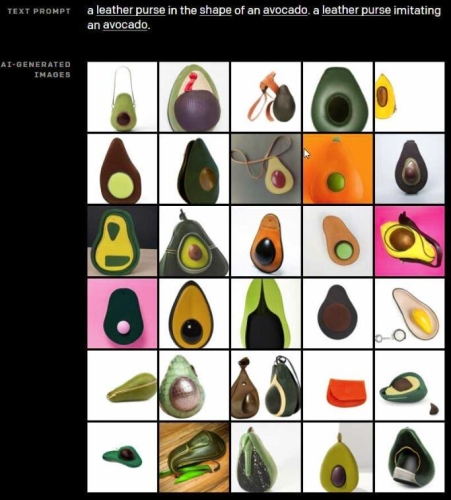Open image with pink background and pink pit
The width and height of the screenshot is (451, 500).
tap(122, 313)
